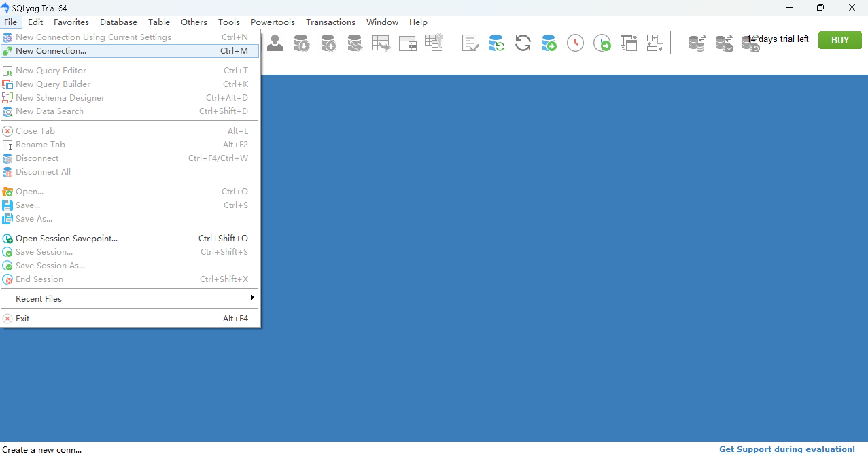Click the red clock scheduler icon
Viewport: 868px width, 456px height.
[x=575, y=43]
